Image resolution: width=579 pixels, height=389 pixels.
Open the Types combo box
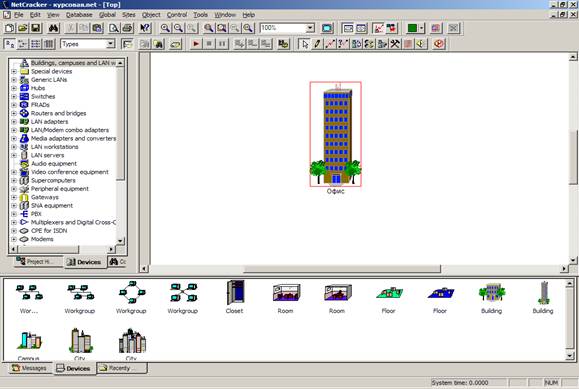click(x=110, y=44)
